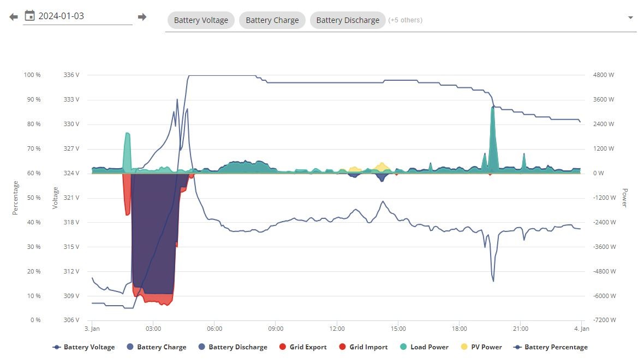The height and width of the screenshot is (363, 644).
Task: Click the Battery Discharge legend dot
Action: pos(202,347)
